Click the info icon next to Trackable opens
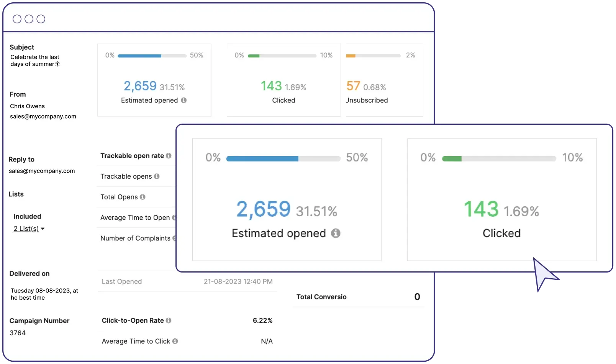The height and width of the screenshot is (364, 616). coord(157,176)
